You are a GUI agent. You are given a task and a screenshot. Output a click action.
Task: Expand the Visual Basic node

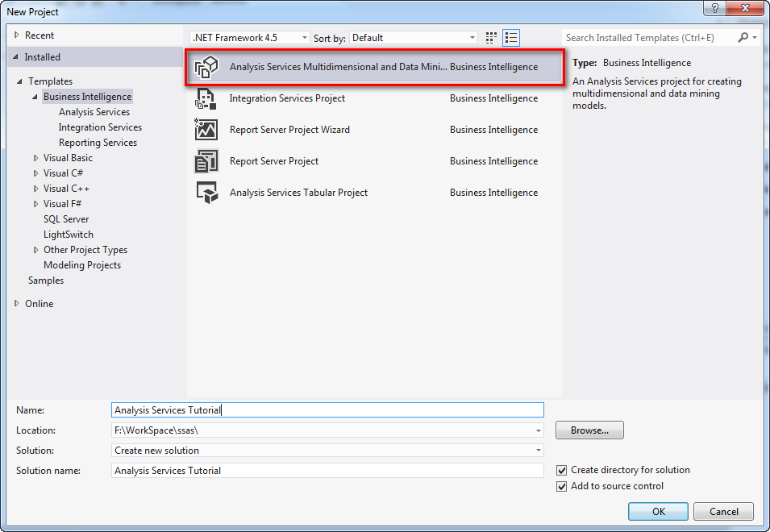35,158
